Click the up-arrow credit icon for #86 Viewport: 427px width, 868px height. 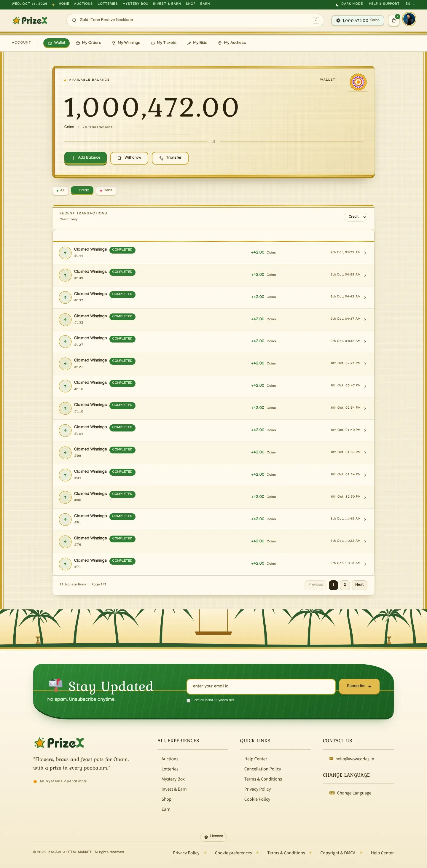tap(65, 497)
